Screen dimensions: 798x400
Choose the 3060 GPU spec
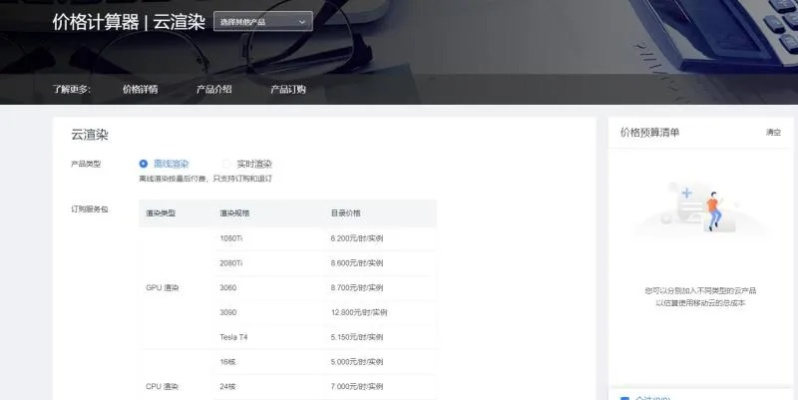[228, 288]
